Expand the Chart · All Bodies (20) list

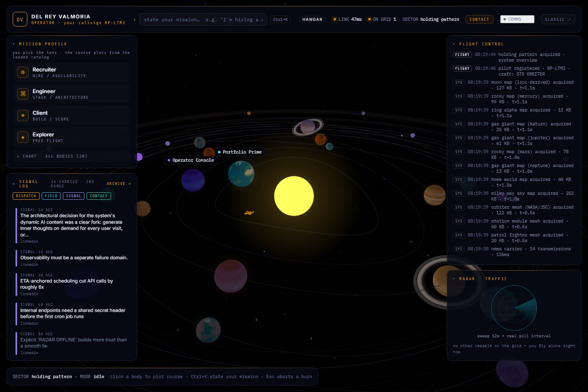tap(72, 156)
